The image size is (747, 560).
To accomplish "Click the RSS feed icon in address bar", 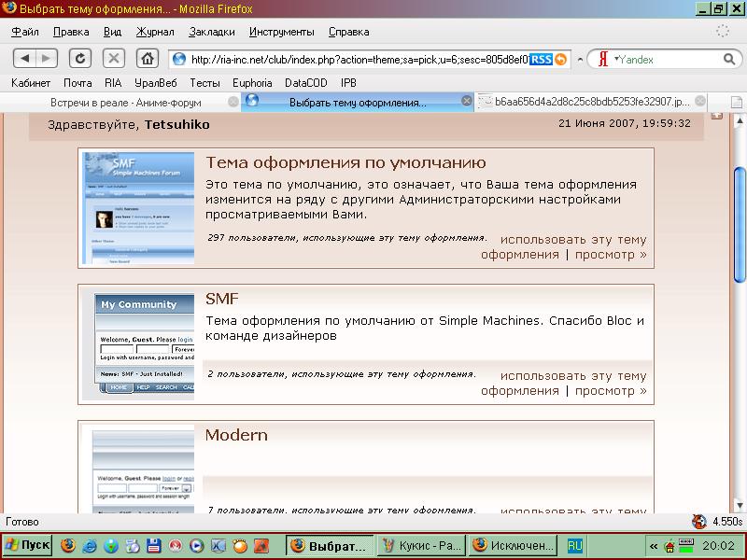I will pos(542,60).
